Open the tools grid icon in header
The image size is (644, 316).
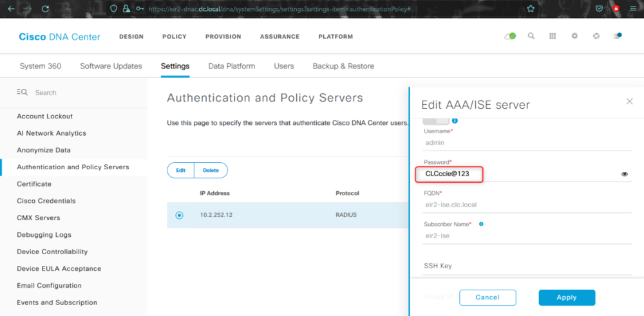(553, 36)
